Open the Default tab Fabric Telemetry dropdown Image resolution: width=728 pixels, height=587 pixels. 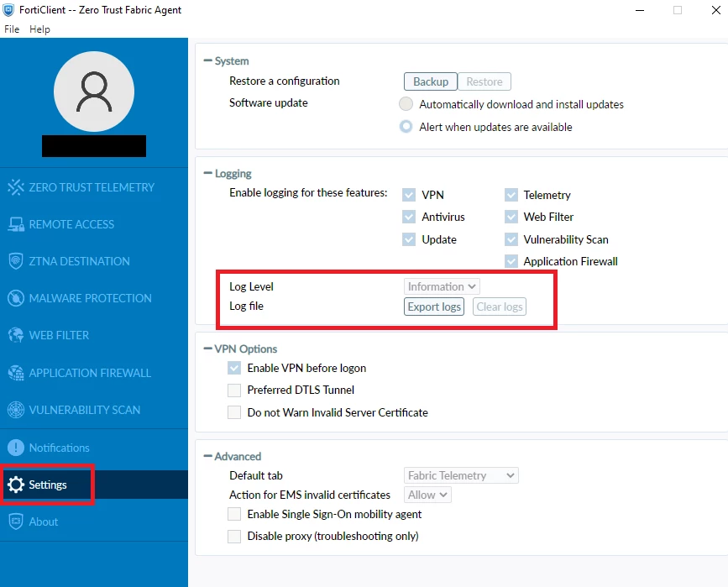click(x=461, y=475)
